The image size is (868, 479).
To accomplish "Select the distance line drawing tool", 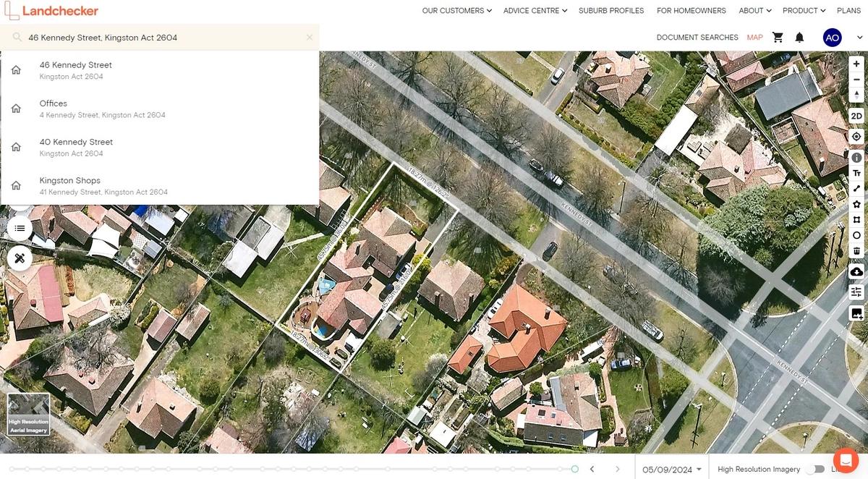I will coord(856,188).
